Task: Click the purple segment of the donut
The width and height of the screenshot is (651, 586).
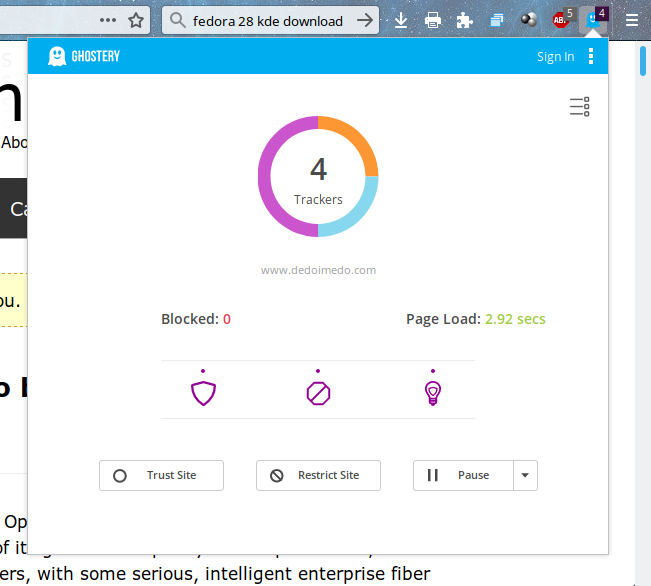Action: 264,177
